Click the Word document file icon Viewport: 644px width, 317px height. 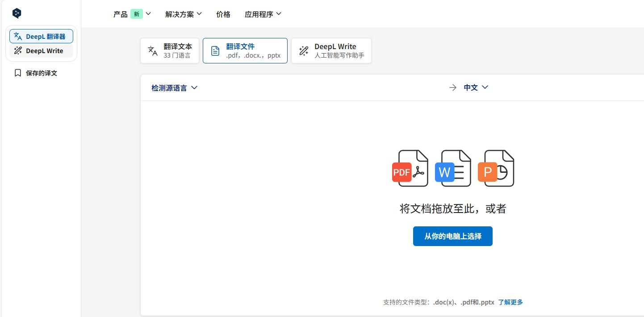click(453, 168)
